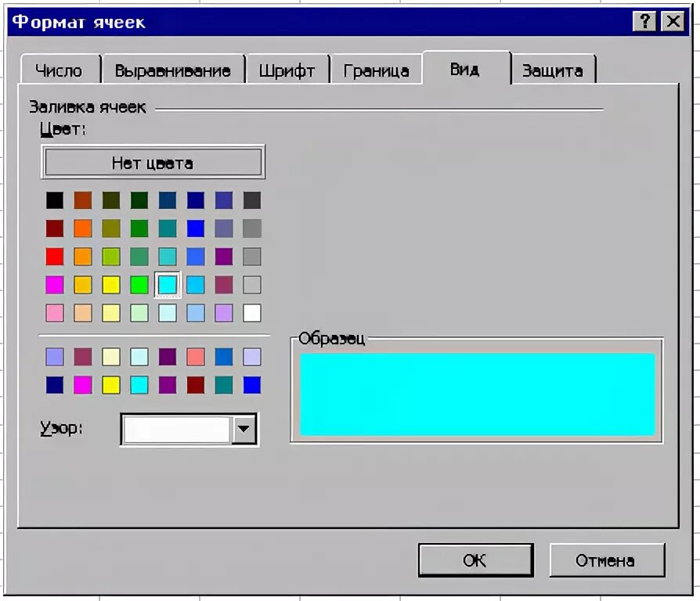Pick the white color swatch
The height and width of the screenshot is (601, 700).
pos(252,313)
